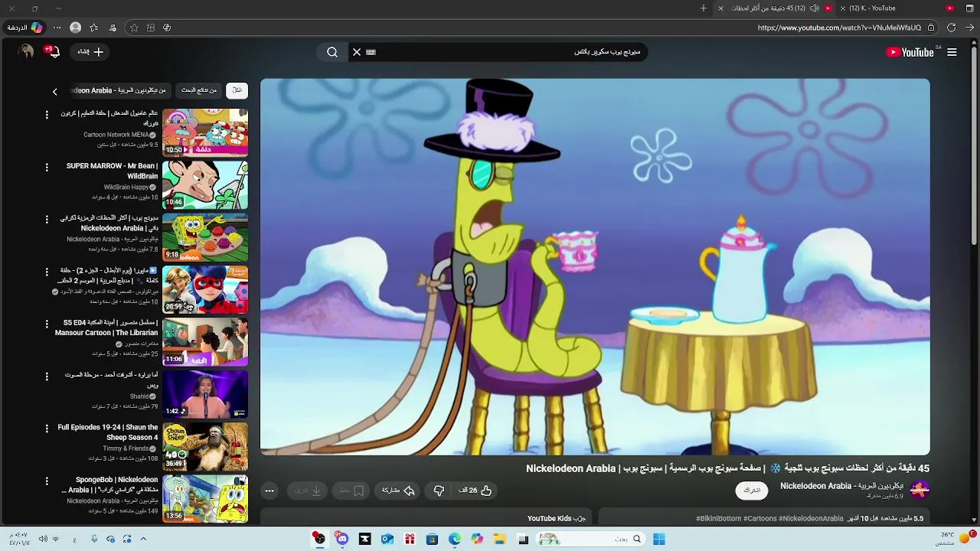
Task: Open SUPER MARROW Mr Bean thumbnail
Action: pyautogui.click(x=205, y=185)
